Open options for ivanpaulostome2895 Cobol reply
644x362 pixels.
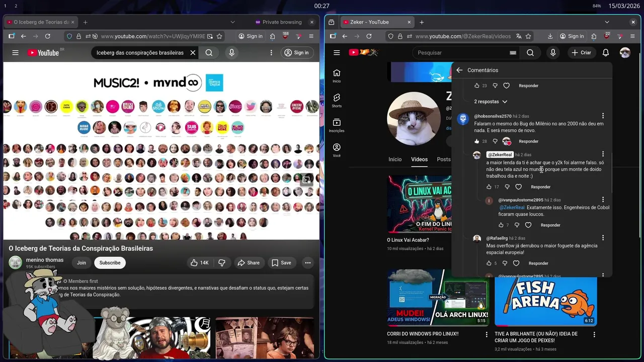[603, 200]
